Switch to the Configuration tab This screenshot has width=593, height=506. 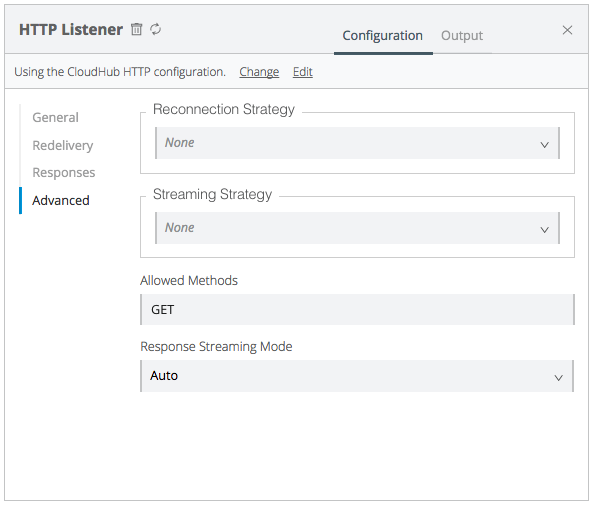(x=382, y=36)
